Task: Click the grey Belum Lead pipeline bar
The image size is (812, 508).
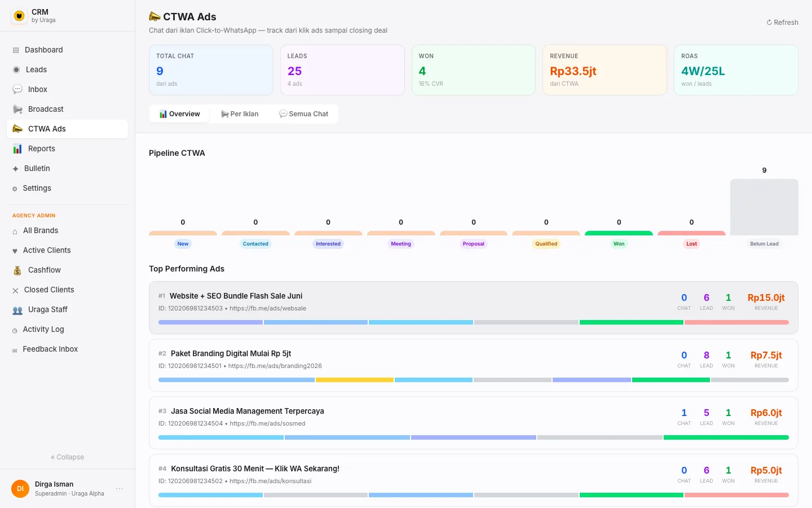Action: point(764,207)
